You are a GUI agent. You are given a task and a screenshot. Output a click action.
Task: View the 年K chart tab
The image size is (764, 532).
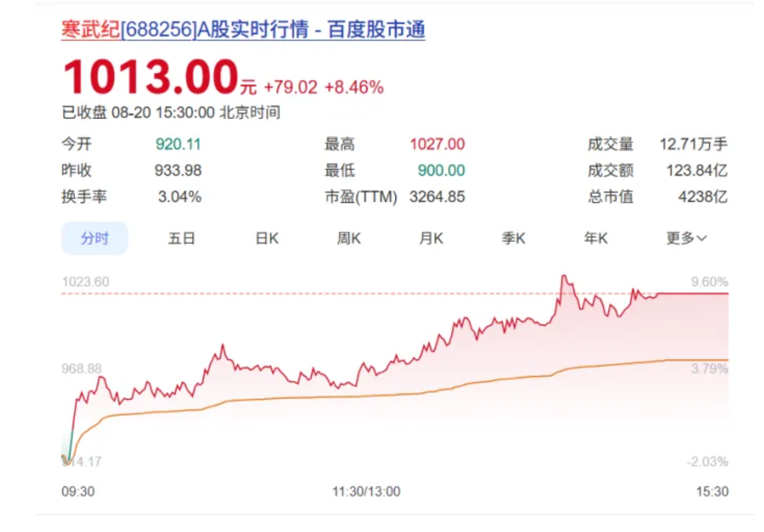click(595, 239)
